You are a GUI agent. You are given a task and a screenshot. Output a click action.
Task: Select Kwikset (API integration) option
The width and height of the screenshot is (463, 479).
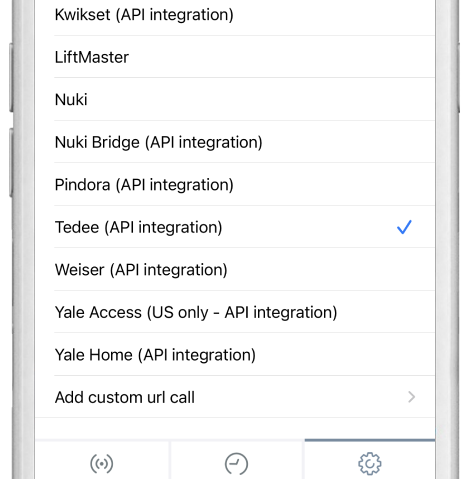click(x=235, y=15)
